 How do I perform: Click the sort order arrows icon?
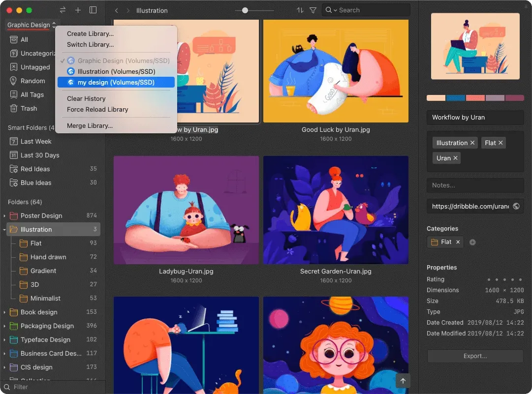pyautogui.click(x=300, y=10)
